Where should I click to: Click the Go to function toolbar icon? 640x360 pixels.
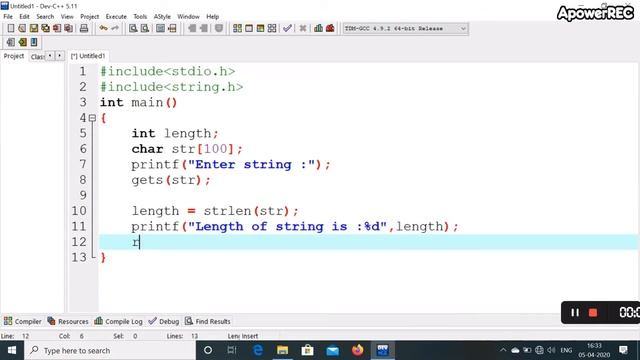160,28
